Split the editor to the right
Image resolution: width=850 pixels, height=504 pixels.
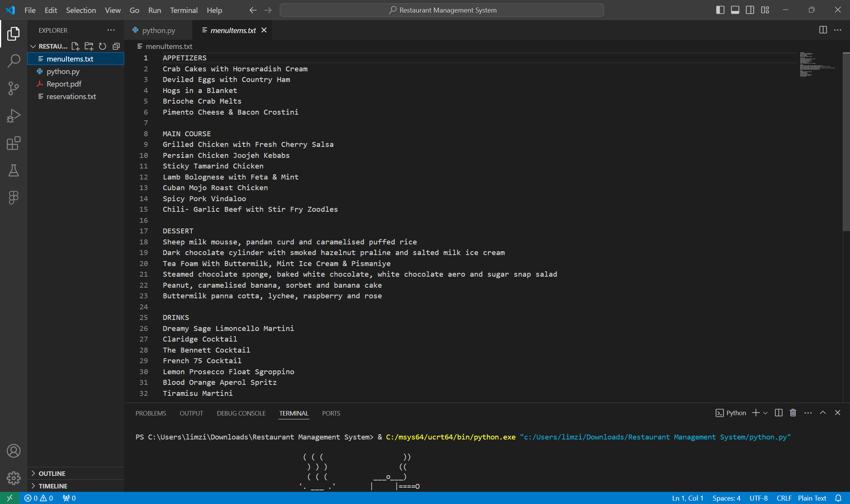coord(823,30)
